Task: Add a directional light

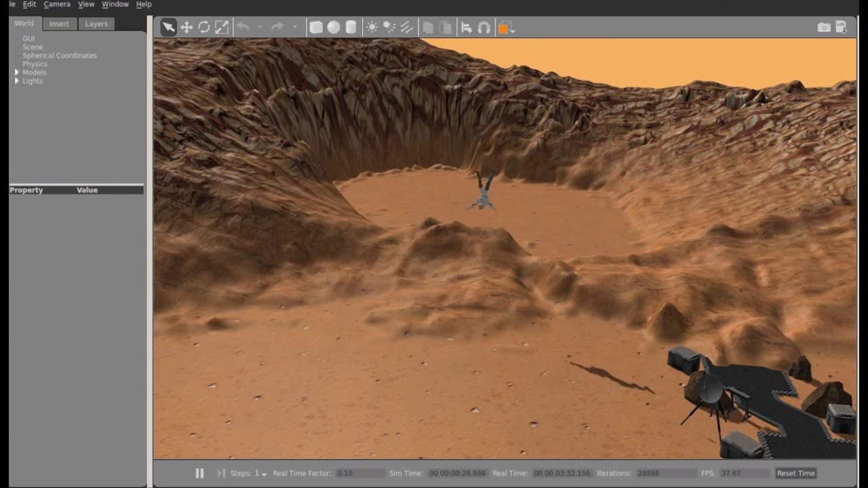Action: coord(407,27)
